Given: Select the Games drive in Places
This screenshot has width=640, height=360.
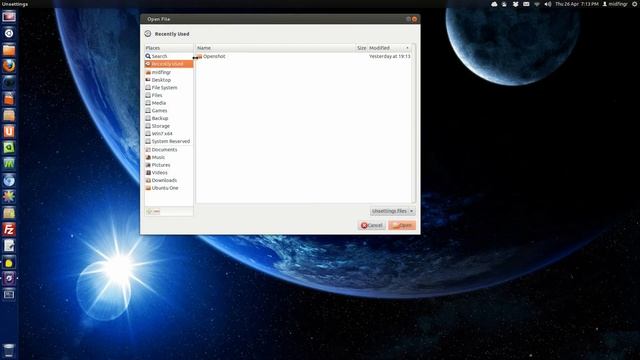Looking at the screenshot, I should (169, 111).
